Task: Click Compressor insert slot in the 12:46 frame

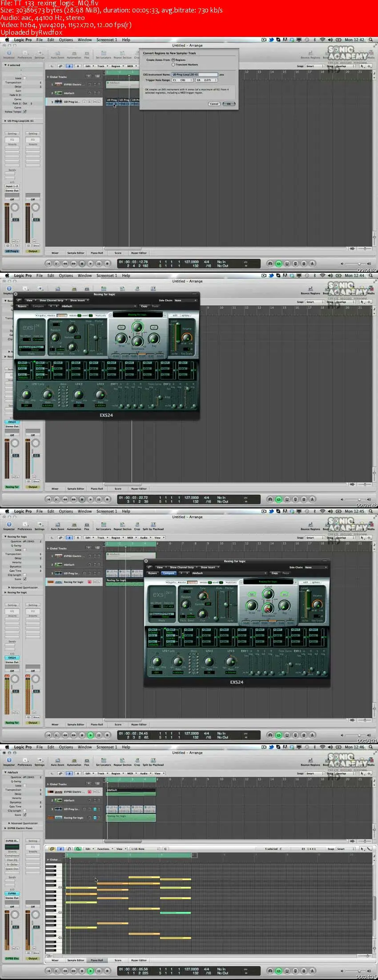Action: [12, 855]
